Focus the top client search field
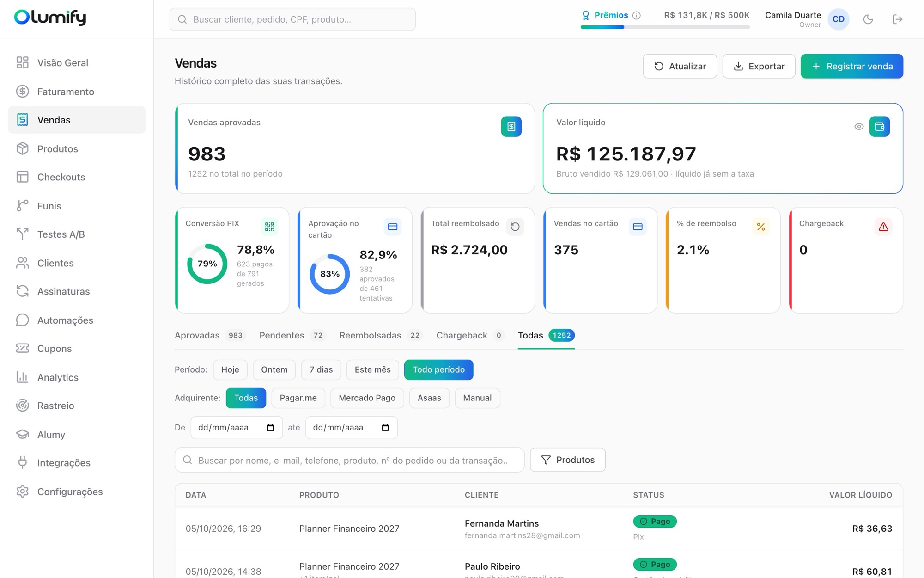The height and width of the screenshot is (578, 924). 292,19
